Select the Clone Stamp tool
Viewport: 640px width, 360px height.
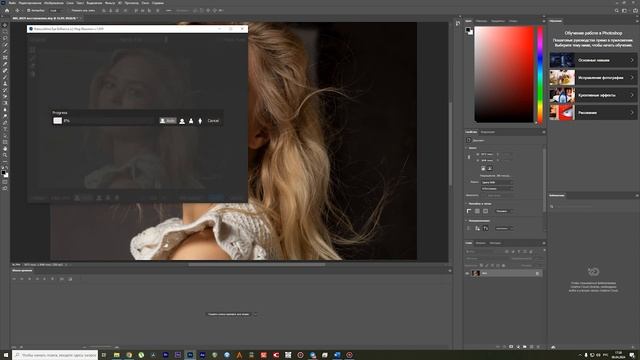tap(5, 83)
